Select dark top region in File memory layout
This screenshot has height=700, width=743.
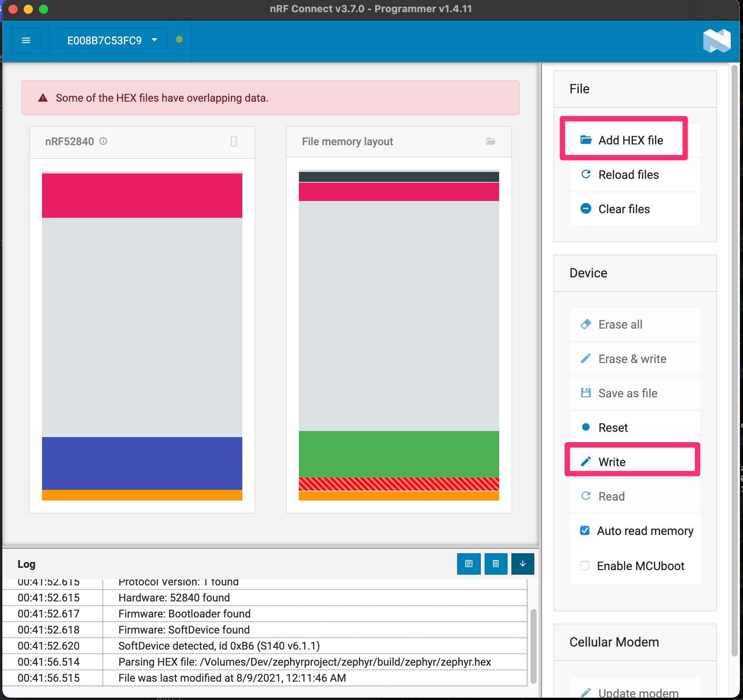click(399, 177)
